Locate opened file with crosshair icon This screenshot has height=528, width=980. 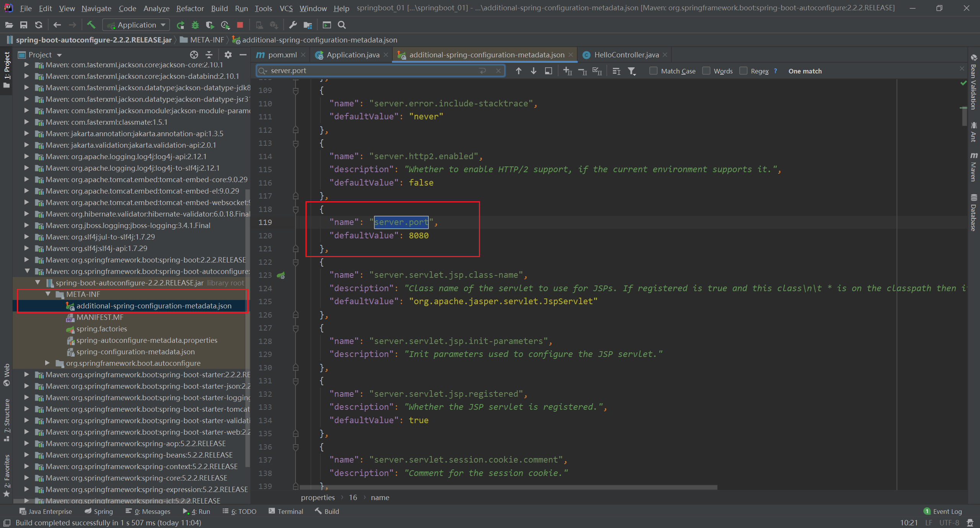pyautogui.click(x=194, y=55)
